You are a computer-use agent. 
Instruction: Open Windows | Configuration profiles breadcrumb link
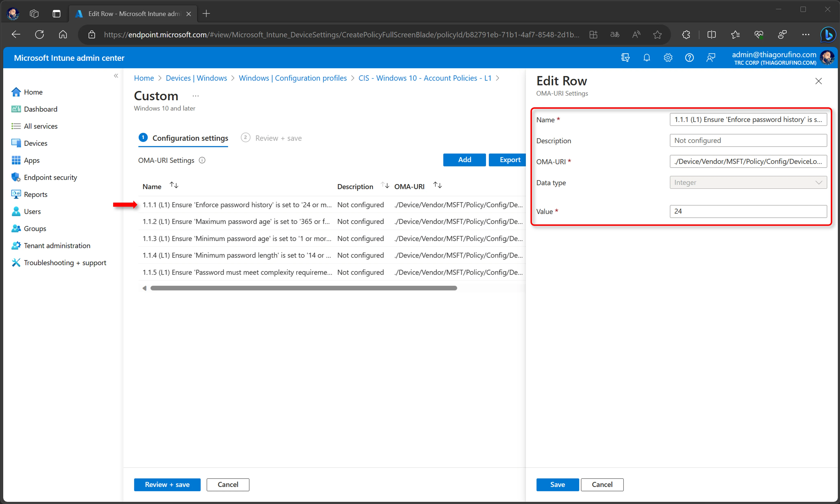tap(293, 78)
